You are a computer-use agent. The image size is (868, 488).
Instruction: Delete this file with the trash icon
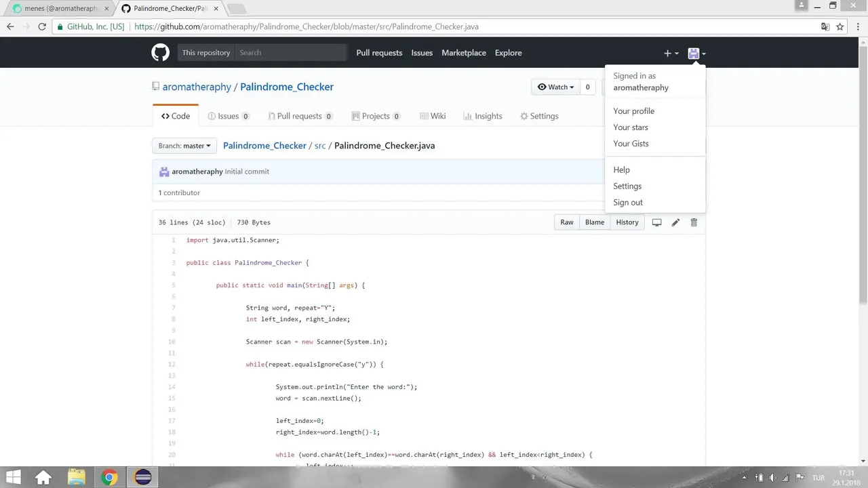pyautogui.click(x=694, y=222)
